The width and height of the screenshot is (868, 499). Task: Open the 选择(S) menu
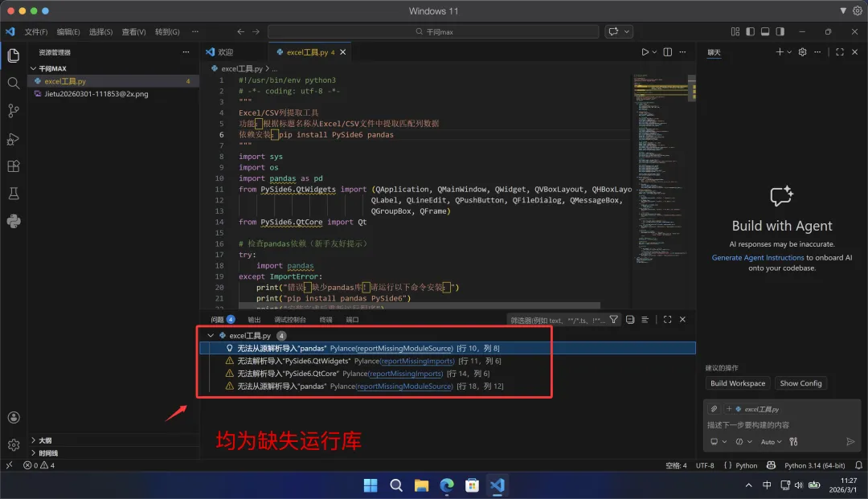click(100, 31)
